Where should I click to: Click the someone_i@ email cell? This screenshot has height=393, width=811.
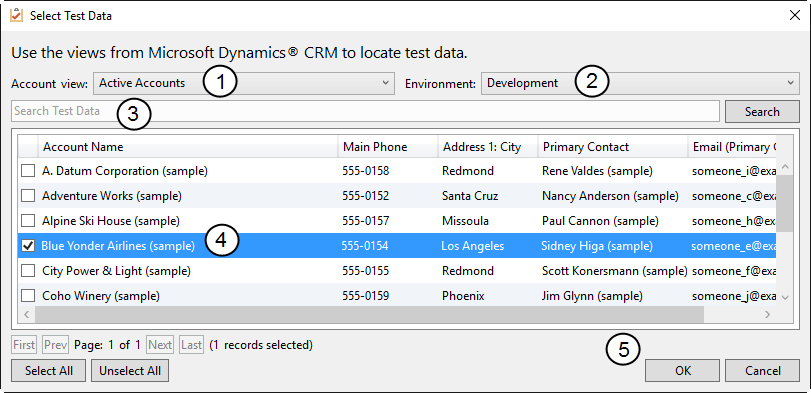[x=734, y=171]
